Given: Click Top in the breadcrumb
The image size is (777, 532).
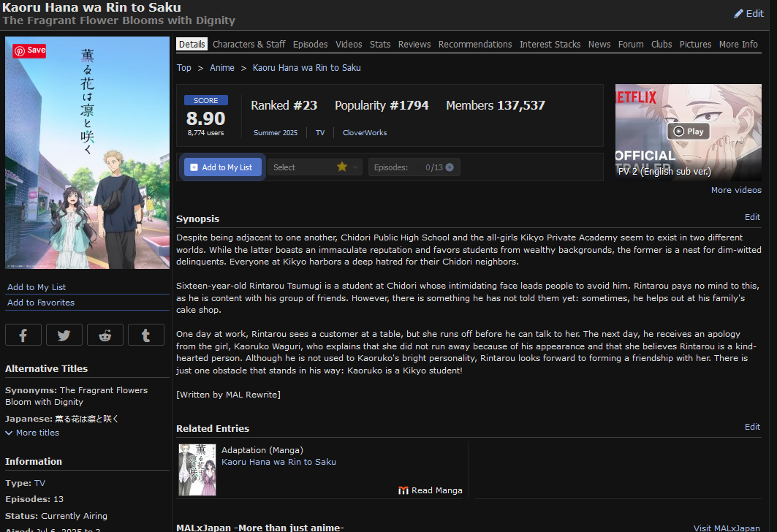Looking at the screenshot, I should point(184,68).
